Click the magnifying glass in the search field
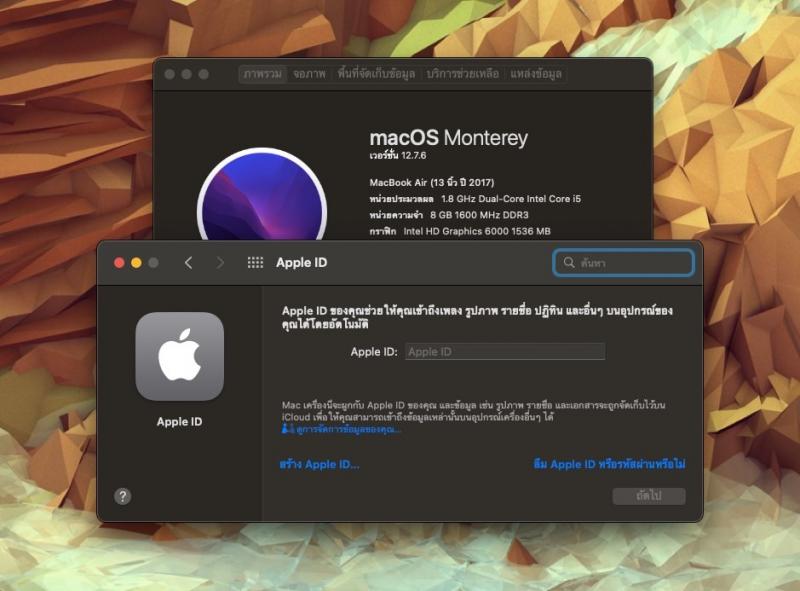800x591 pixels. pyautogui.click(x=569, y=263)
